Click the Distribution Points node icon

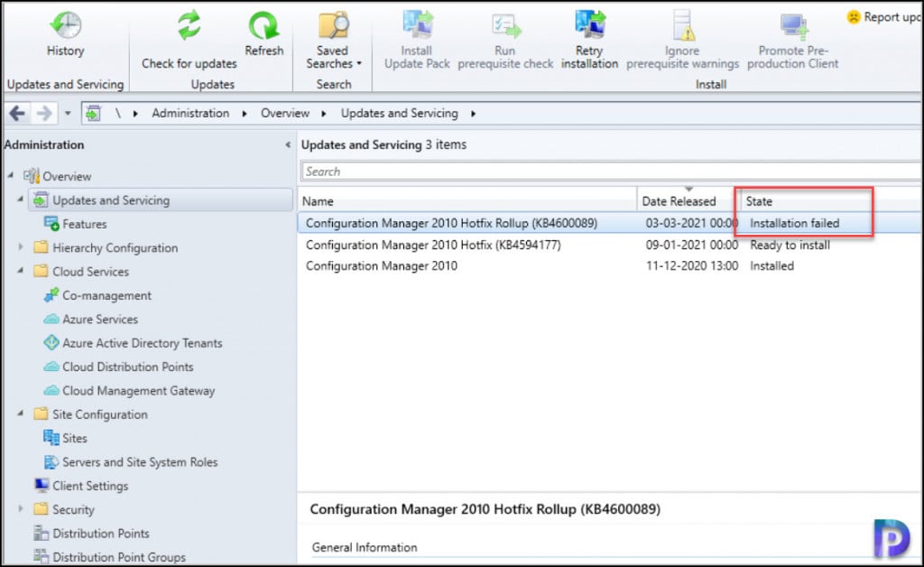(42, 533)
